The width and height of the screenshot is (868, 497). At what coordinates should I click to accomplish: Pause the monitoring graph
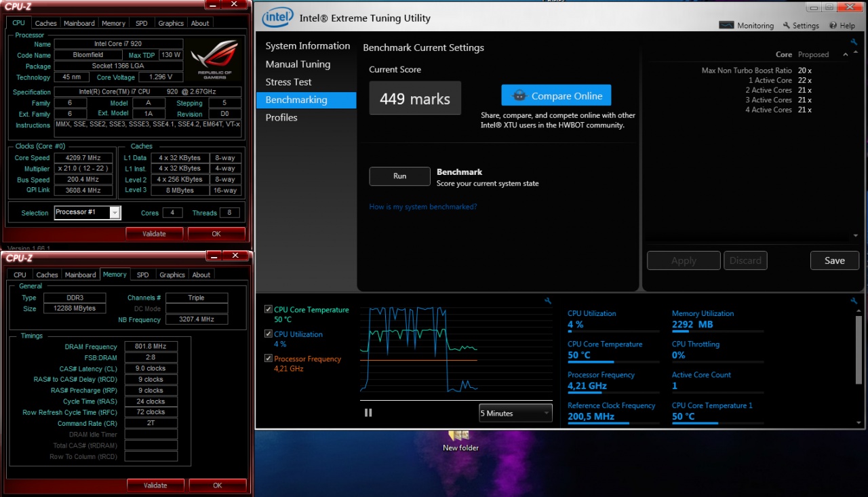tap(368, 412)
